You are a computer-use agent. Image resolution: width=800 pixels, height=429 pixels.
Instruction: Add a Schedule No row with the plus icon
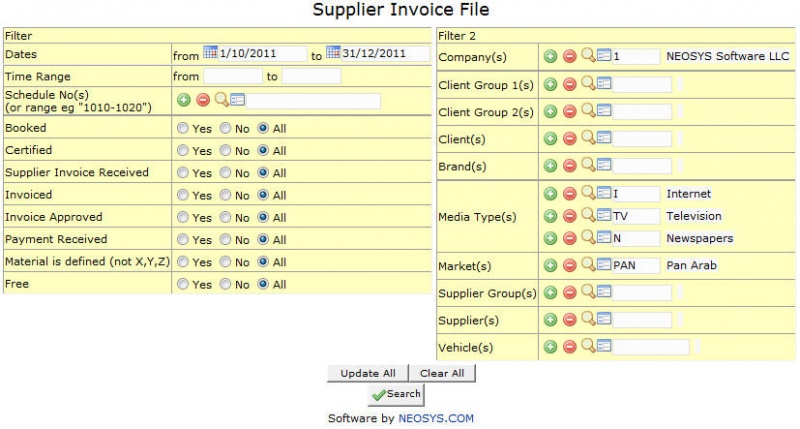[x=184, y=100]
